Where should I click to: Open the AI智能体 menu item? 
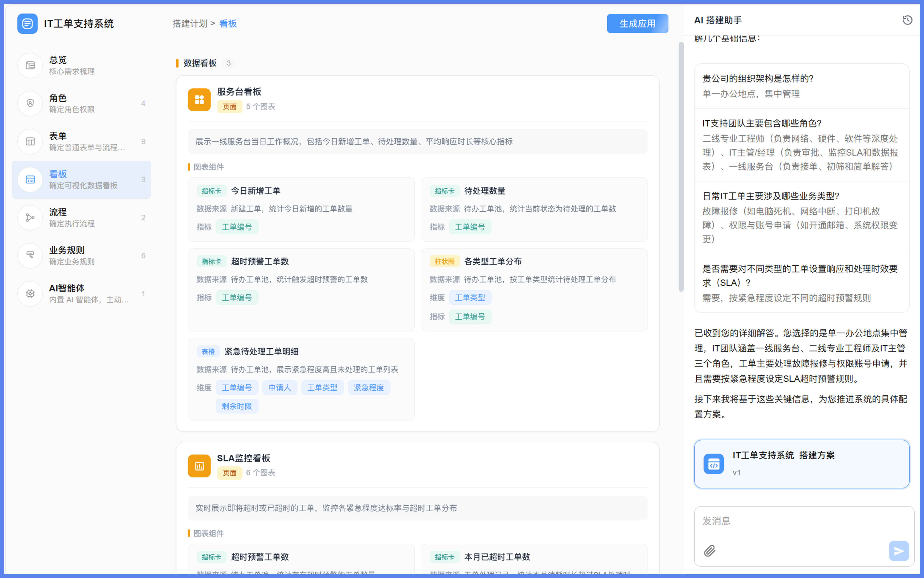81,294
